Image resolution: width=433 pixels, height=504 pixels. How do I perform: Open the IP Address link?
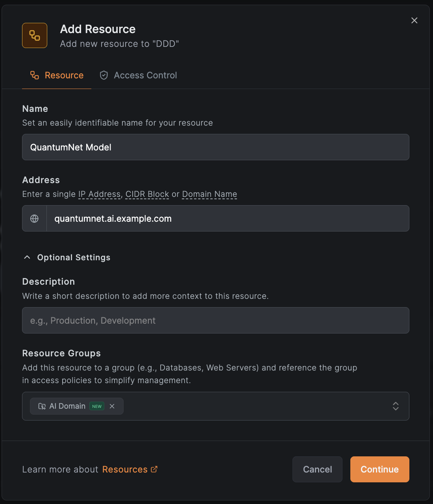[99, 194]
